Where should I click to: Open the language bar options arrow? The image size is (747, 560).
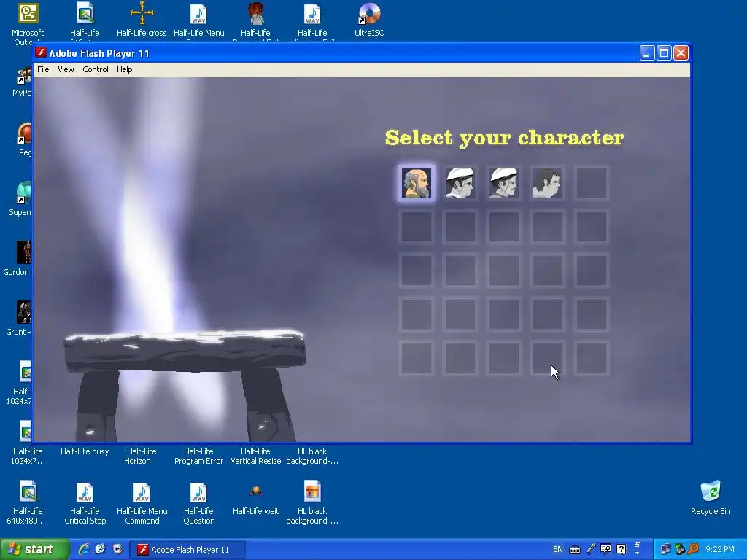(638, 553)
